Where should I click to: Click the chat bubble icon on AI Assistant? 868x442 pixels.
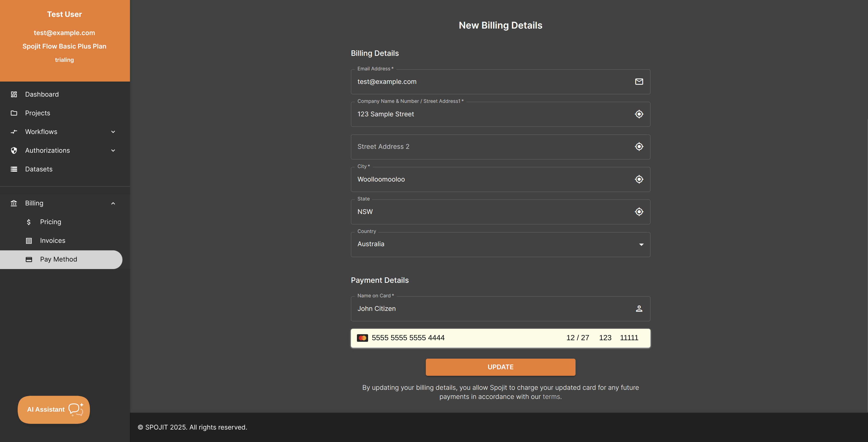[x=76, y=409]
